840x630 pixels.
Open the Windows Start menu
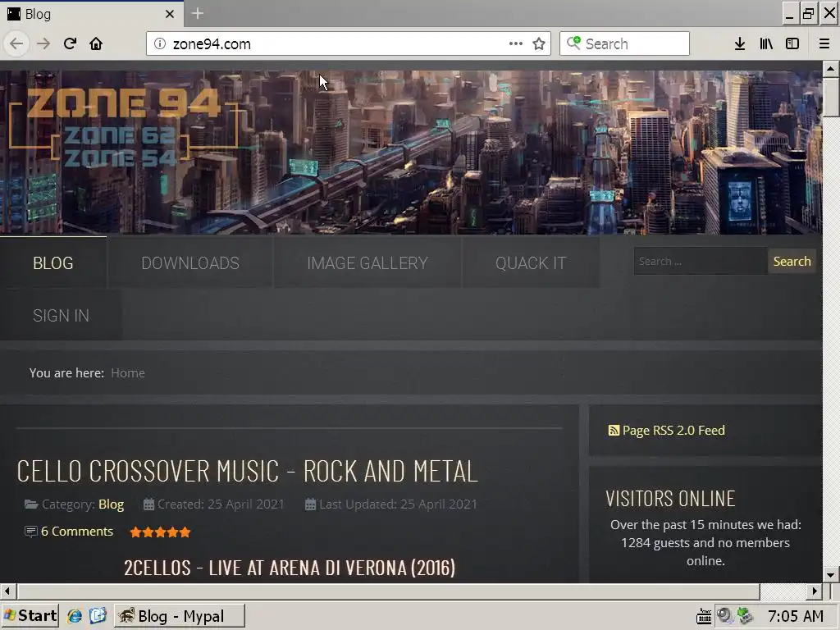point(30,616)
